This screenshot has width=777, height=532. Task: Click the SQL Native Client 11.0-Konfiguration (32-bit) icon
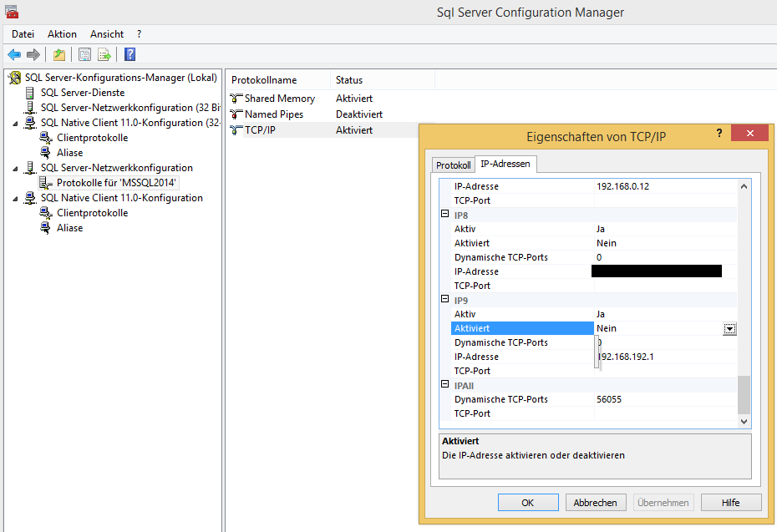[x=30, y=122]
